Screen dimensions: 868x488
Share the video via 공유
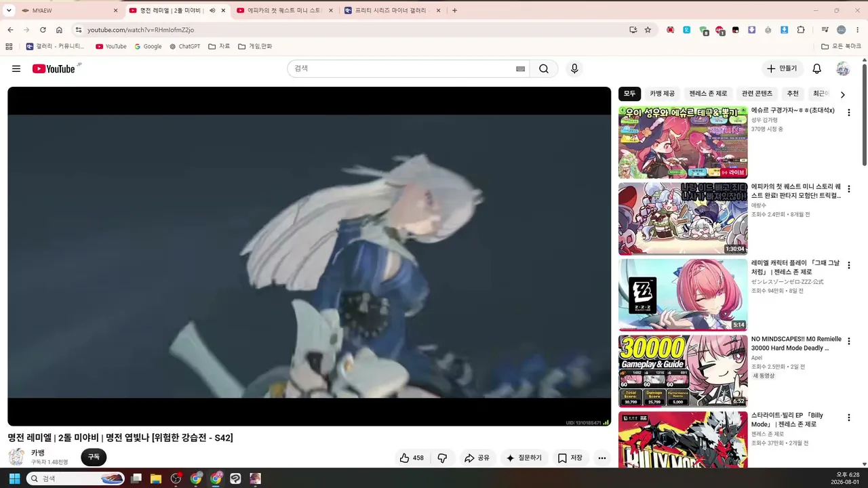(477, 458)
